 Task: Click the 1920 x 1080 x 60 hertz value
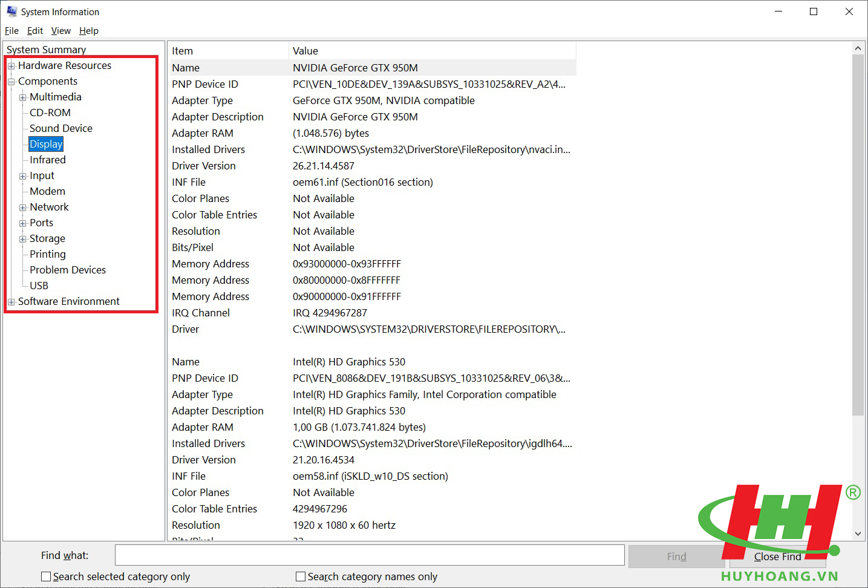click(344, 525)
